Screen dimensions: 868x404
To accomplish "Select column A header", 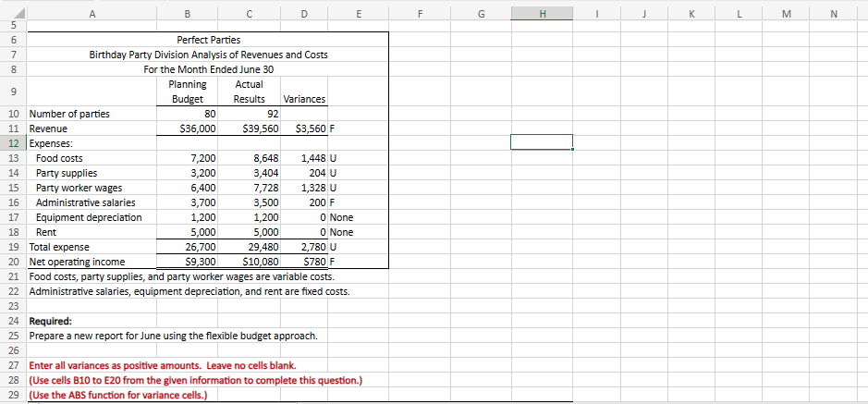I will pos(91,13).
